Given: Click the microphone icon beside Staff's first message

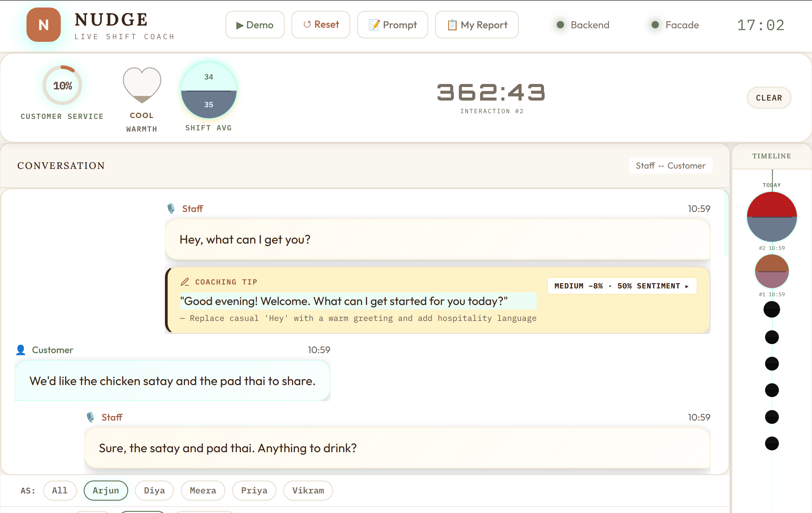Looking at the screenshot, I should 171,208.
